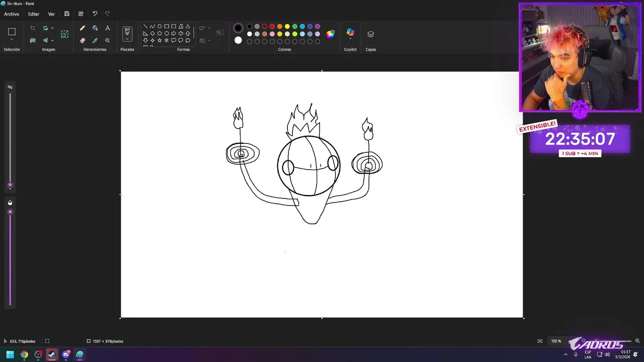
Task: Open Google Chrome from the taskbar
Action: (24, 354)
